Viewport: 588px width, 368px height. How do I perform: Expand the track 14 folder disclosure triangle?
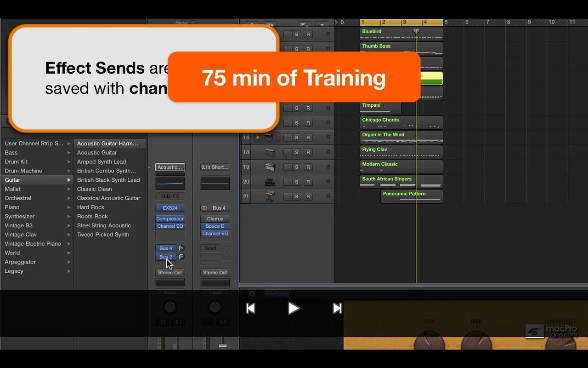pos(258,138)
